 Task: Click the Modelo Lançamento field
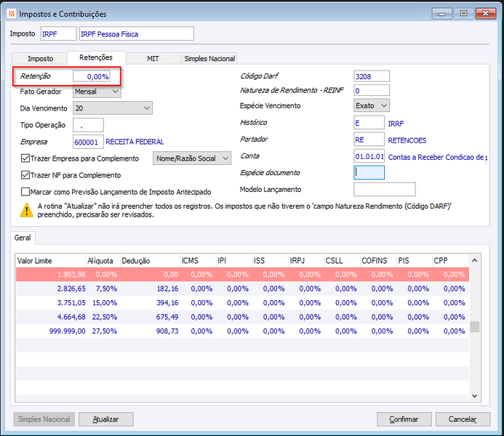[385, 190]
